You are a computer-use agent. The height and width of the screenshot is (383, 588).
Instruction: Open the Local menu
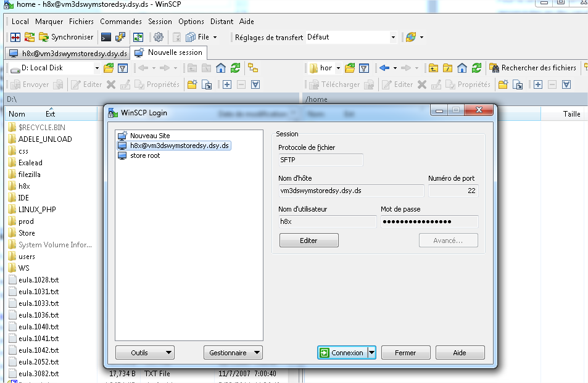click(x=20, y=22)
